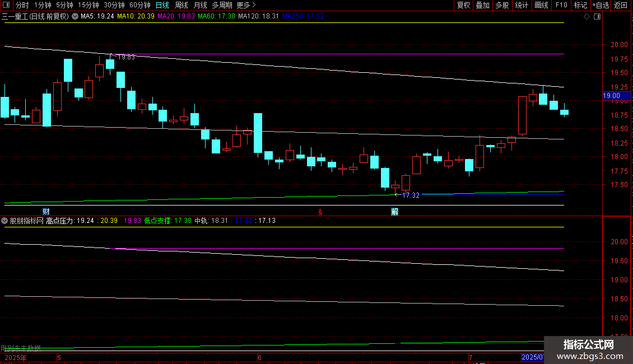Click the 19.83 high price annotation
Image resolution: width=633 pixels, height=364 pixels.
[x=126, y=57]
